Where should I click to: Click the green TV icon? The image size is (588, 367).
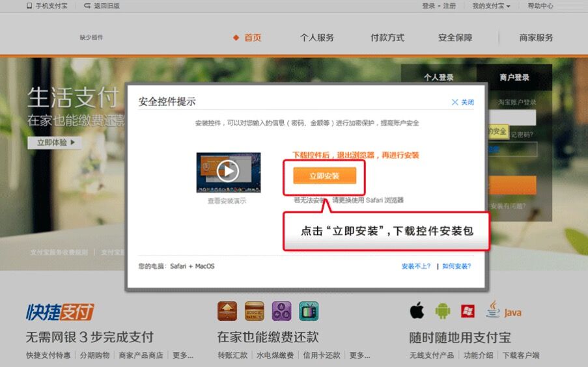[309, 311]
